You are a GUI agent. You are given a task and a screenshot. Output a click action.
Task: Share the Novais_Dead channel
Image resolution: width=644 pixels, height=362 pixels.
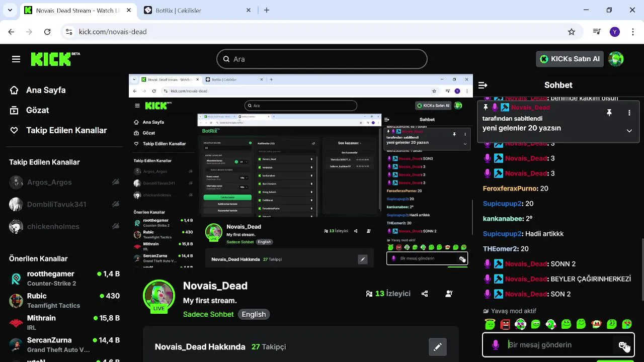coord(425,294)
